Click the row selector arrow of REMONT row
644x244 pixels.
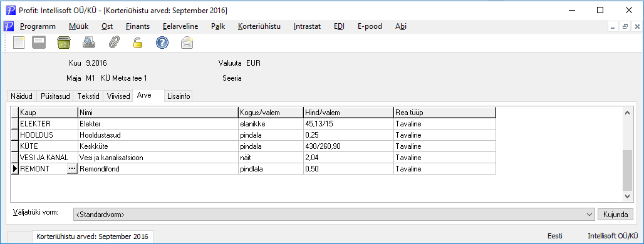pos(15,168)
